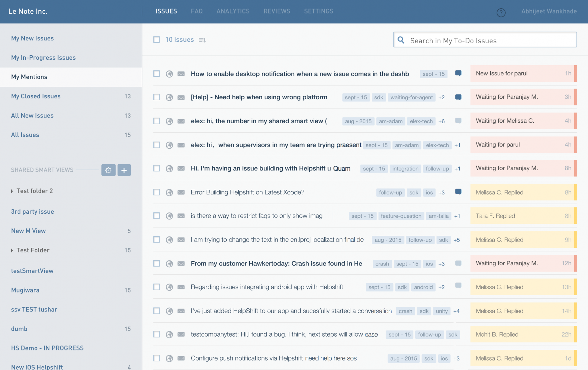588x370 pixels.
Task: Open the REVIEWS tab
Action: pyautogui.click(x=277, y=11)
